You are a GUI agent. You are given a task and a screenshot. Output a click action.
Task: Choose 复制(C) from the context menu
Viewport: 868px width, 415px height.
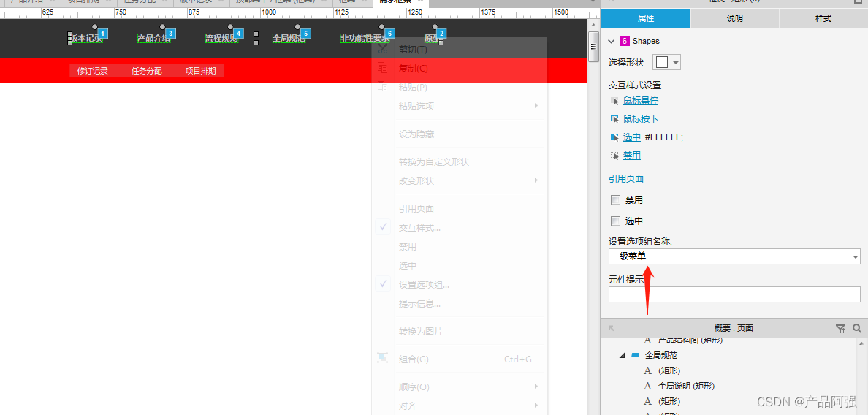pos(459,69)
